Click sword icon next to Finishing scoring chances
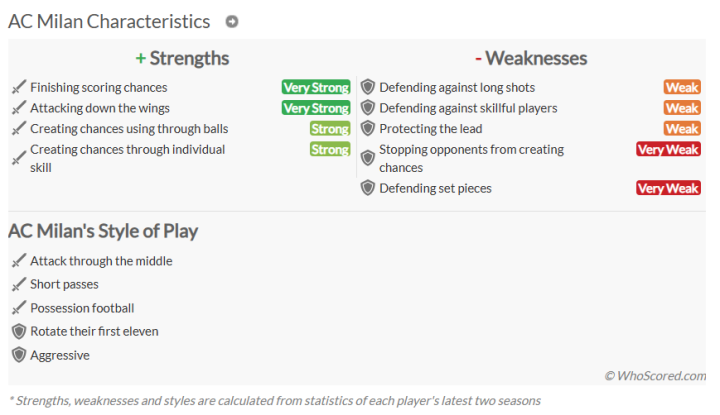Viewport: 720px width, 415px height. click(18, 88)
